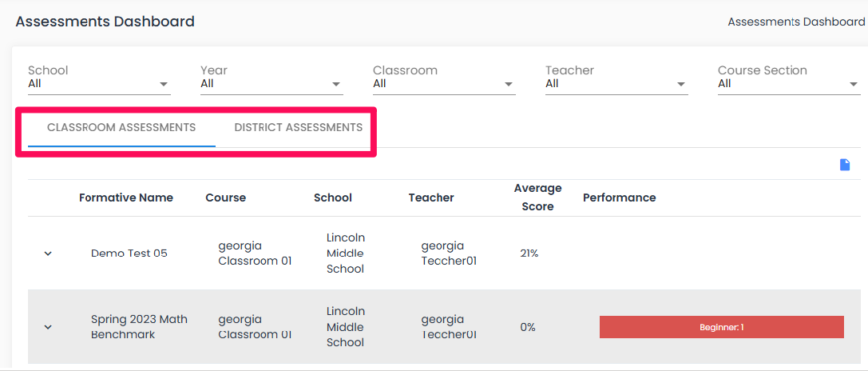
Task: Click the 21% average score cell
Action: tap(529, 253)
